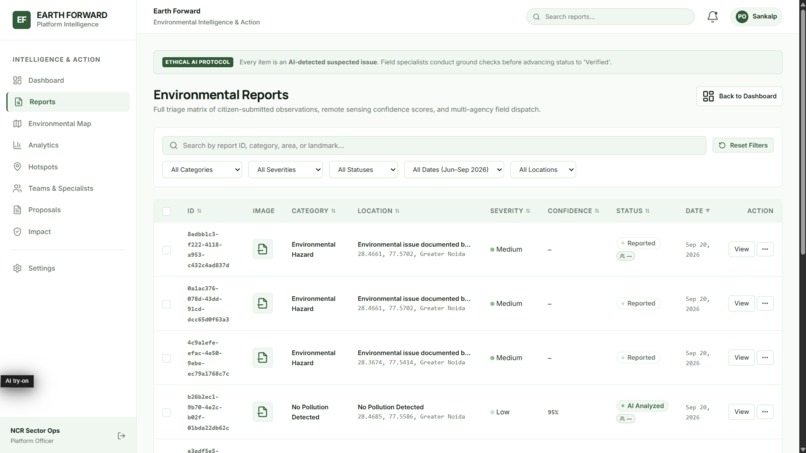Click Reset Filters button
This screenshot has width=806, height=453.
pyautogui.click(x=743, y=146)
